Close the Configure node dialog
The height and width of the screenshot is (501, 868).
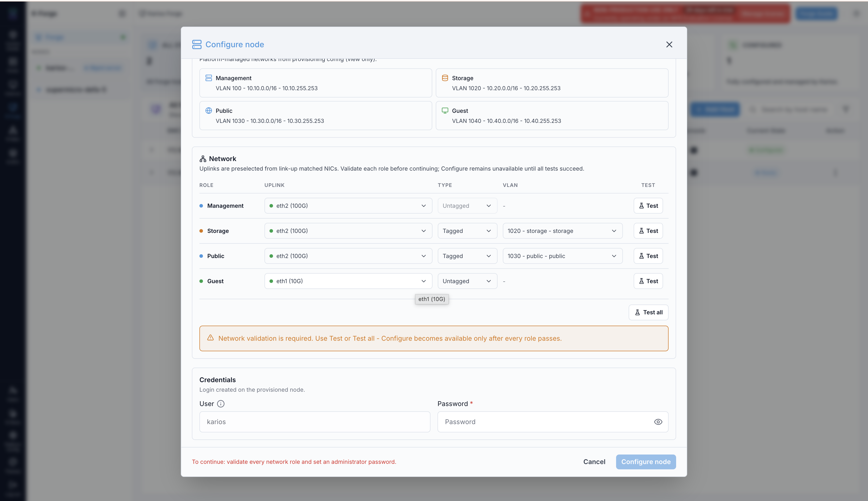(669, 44)
